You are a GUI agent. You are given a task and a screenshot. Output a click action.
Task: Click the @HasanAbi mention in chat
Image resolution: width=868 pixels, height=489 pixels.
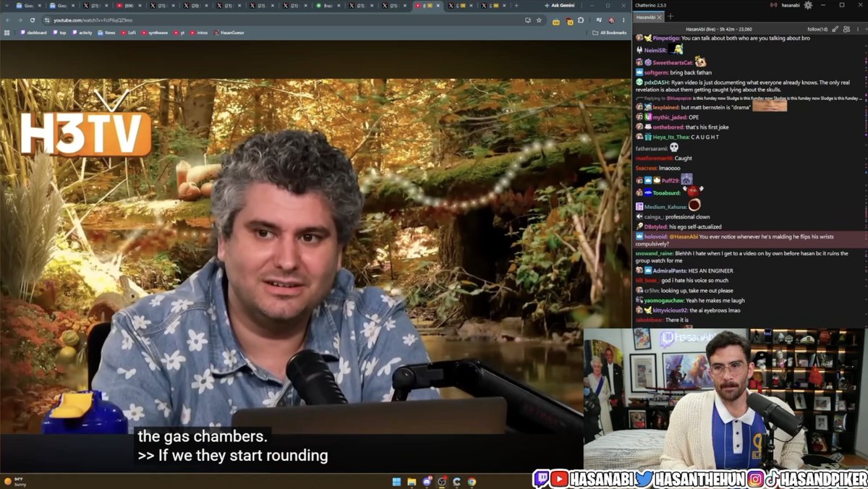[684, 237]
